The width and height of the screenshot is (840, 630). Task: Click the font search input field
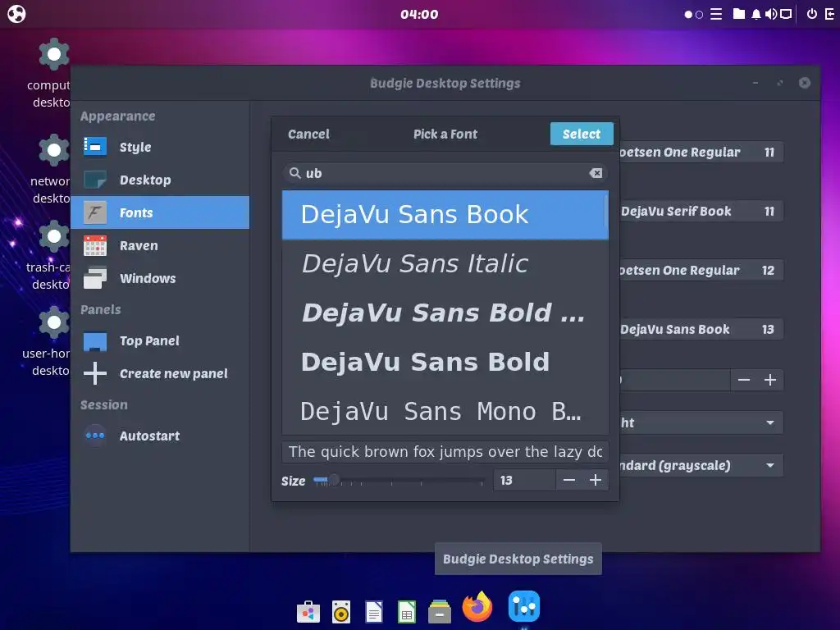click(445, 173)
